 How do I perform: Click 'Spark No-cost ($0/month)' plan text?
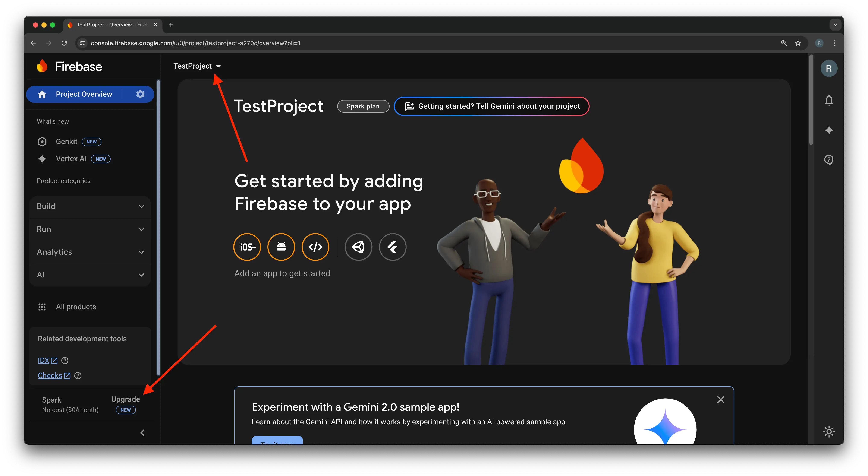pos(70,405)
